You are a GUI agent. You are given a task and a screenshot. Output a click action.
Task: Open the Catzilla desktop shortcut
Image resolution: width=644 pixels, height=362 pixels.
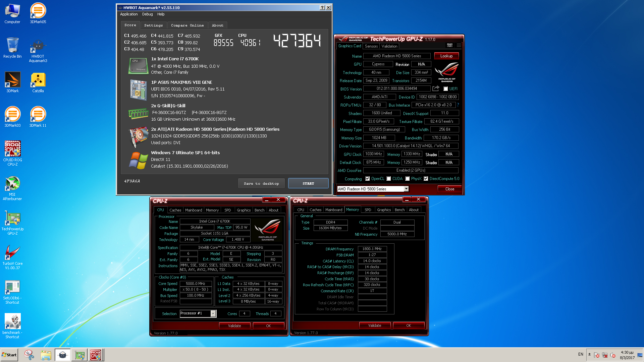coord(38,82)
